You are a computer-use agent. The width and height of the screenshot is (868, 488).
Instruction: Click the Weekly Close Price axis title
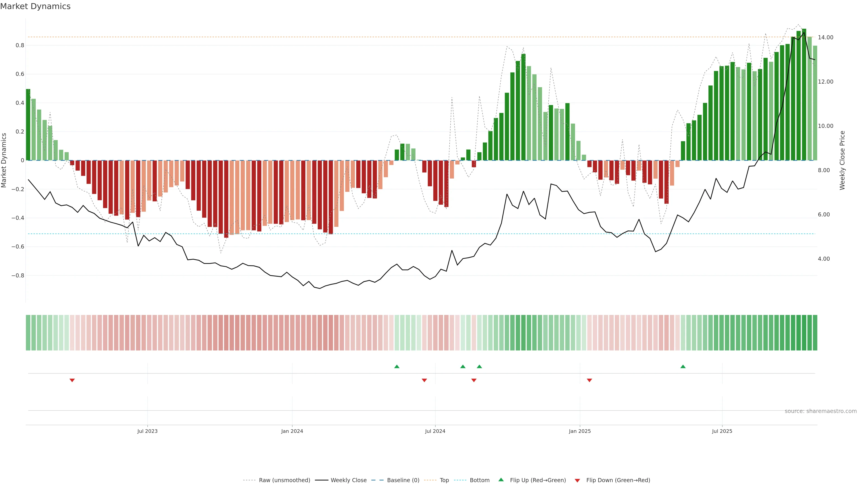(842, 160)
